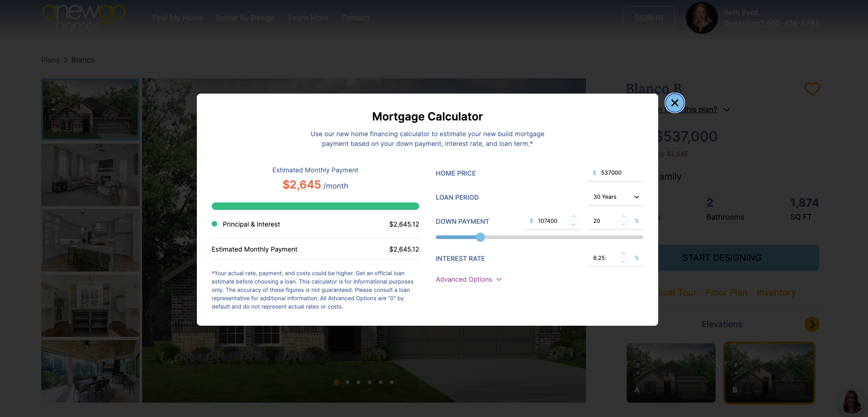Viewport: 868px width, 417px height.
Task: Increase down payment dollar amount stepper
Action: 573,217
